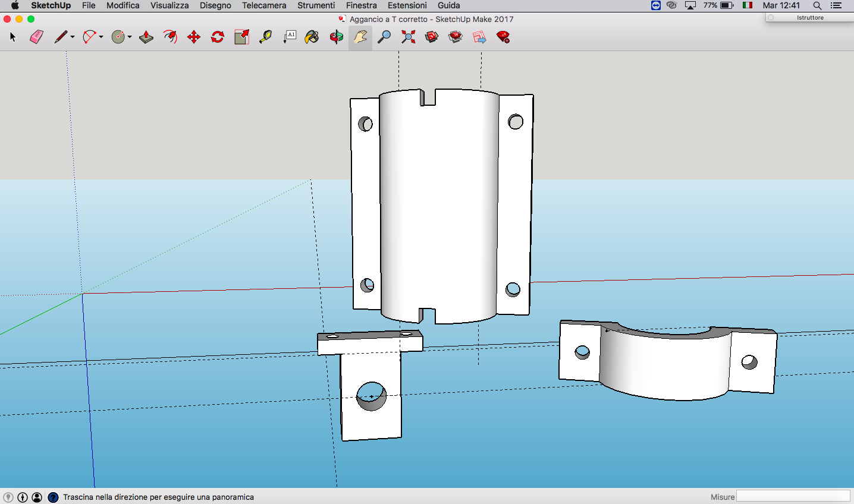
Task: Open the File menu
Action: click(89, 5)
